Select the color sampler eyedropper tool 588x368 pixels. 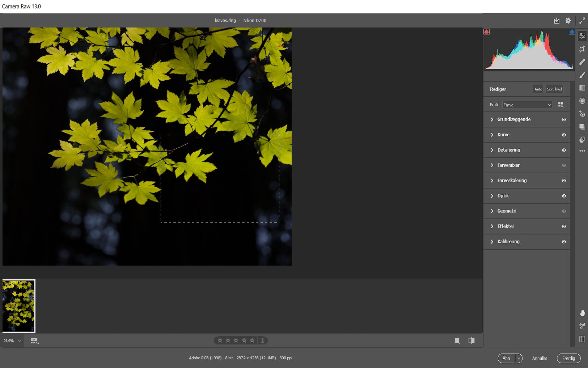click(x=582, y=326)
